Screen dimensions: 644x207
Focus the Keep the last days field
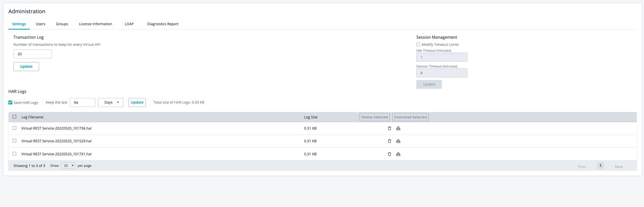[x=82, y=102]
